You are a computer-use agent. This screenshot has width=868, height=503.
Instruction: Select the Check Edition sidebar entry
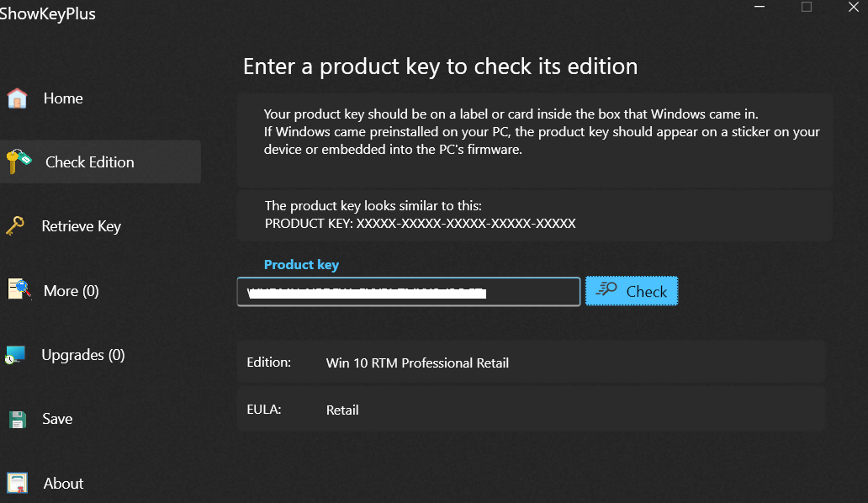click(89, 161)
